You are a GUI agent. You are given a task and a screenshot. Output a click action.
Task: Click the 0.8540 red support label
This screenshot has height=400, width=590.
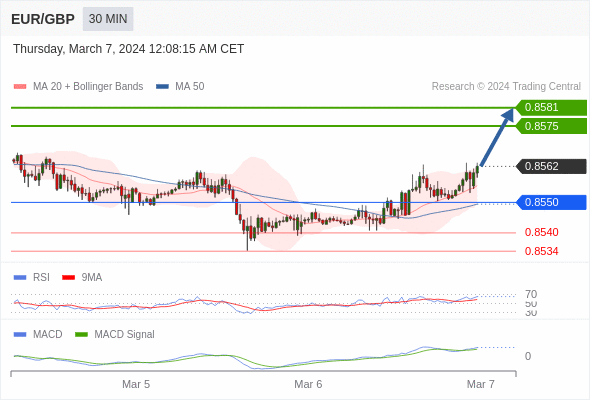541,232
